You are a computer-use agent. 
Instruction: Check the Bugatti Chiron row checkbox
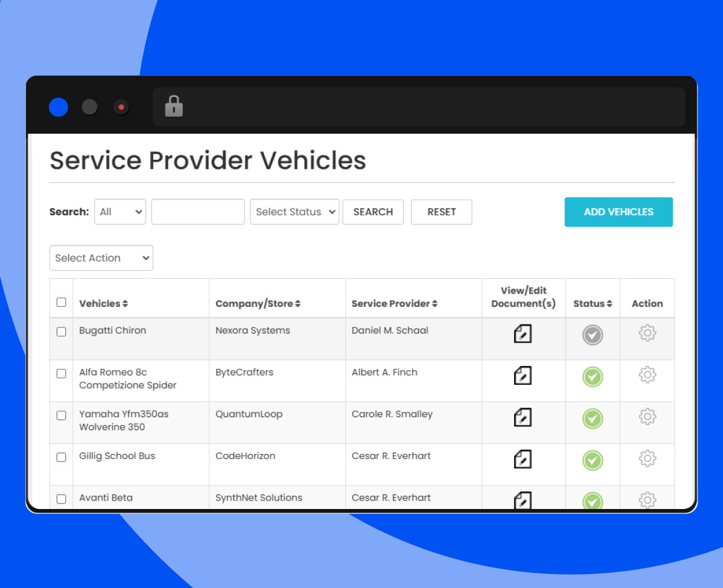tap(61, 332)
